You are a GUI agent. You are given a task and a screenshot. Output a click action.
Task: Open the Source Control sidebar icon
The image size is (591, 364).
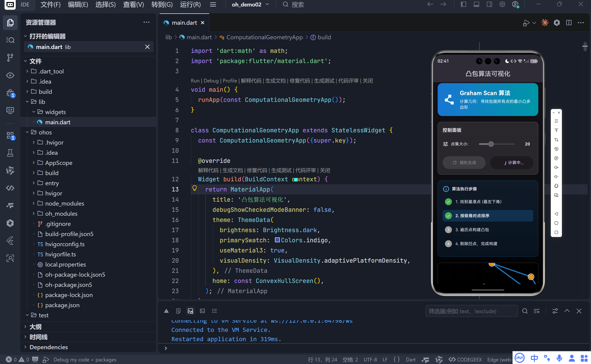(10, 57)
